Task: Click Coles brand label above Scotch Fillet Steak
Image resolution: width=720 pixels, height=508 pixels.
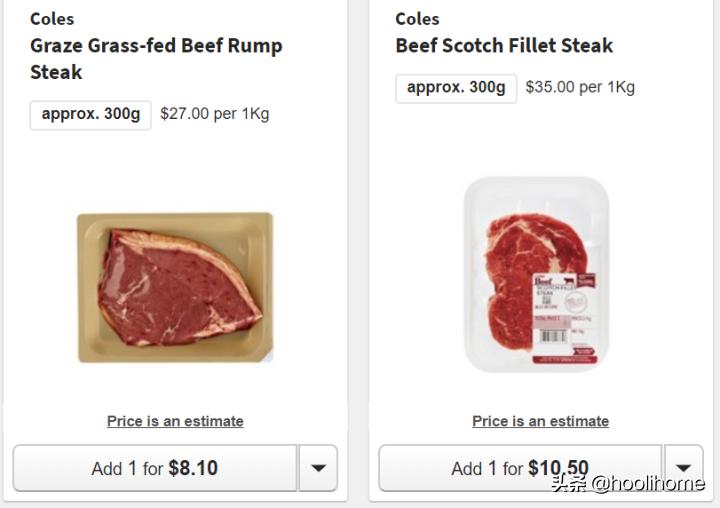Action: point(417,18)
